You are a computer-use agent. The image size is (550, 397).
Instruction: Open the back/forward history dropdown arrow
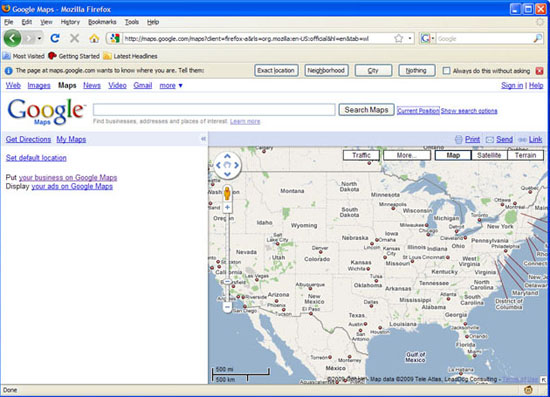point(40,38)
